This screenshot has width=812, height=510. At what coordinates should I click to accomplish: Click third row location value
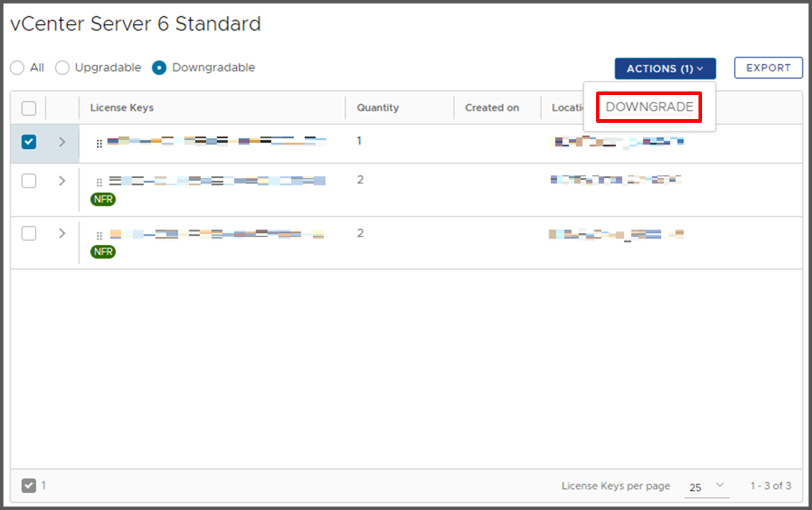(x=616, y=234)
